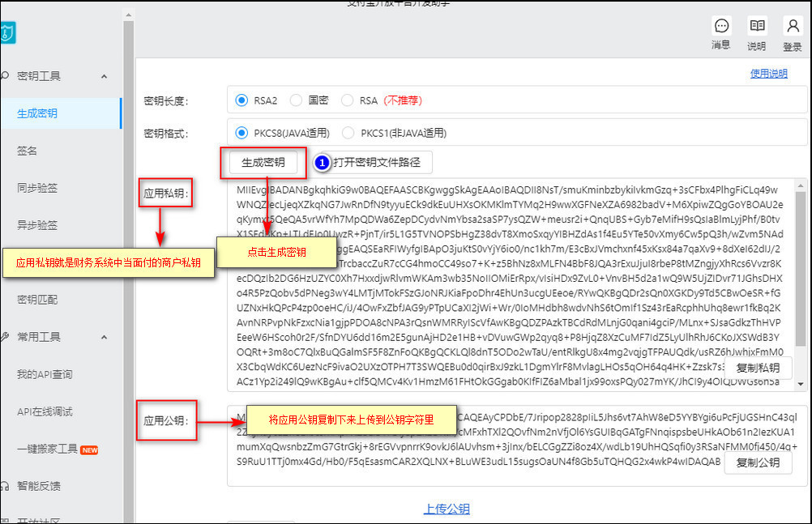Click the blue number 1 step badge

[322, 163]
